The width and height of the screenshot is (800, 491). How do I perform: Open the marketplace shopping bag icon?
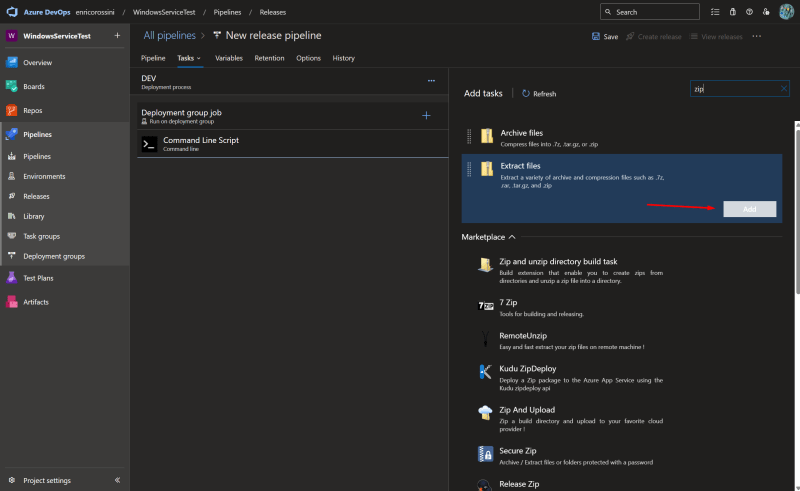[733, 12]
